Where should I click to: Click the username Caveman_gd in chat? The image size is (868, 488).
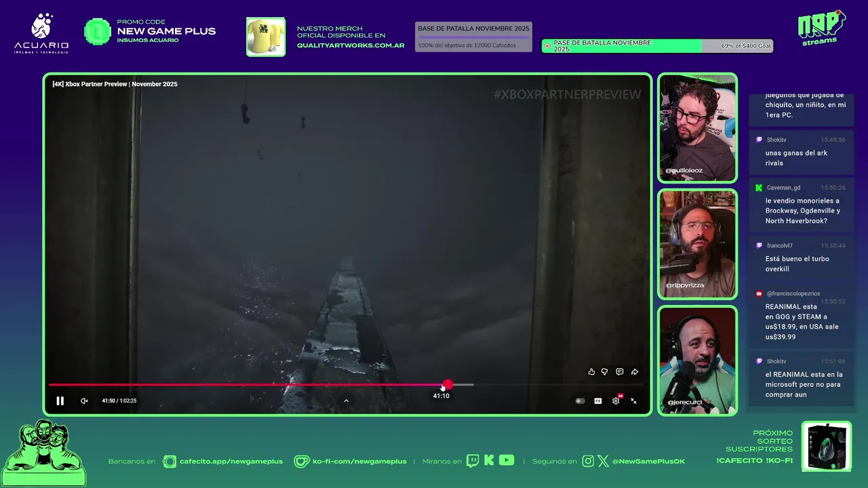coord(783,188)
